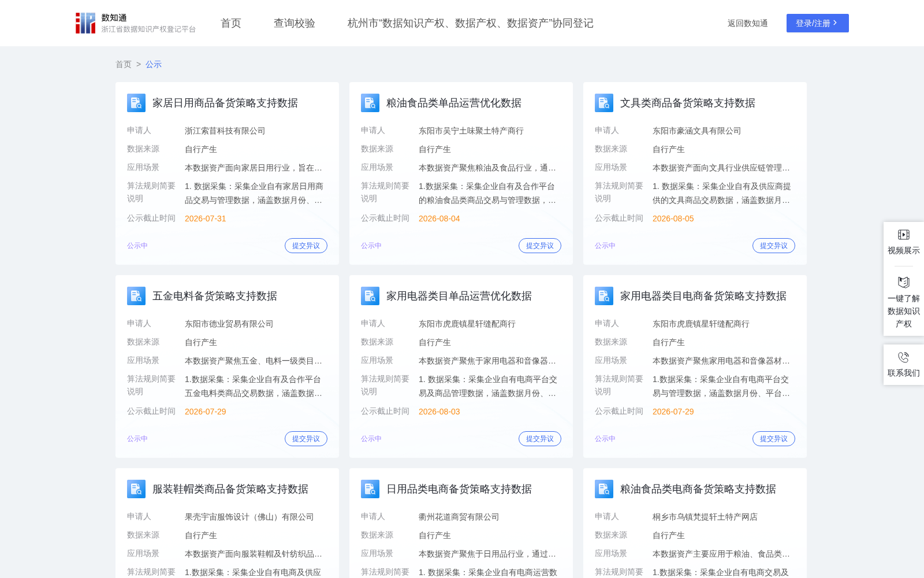The width and height of the screenshot is (924, 578).
Task: Open title 日用品类电商备货策略支持数据
Action: pos(459,489)
